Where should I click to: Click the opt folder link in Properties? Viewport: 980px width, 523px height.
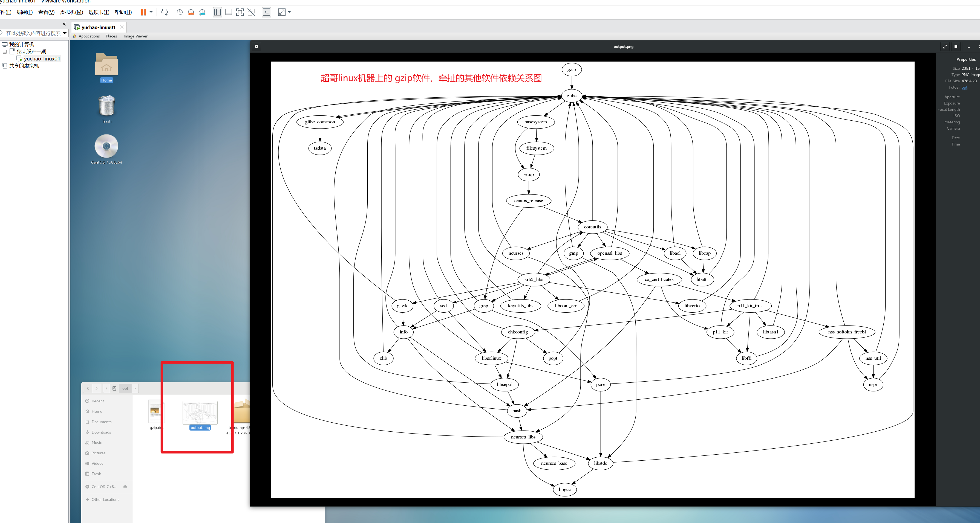pyautogui.click(x=964, y=88)
